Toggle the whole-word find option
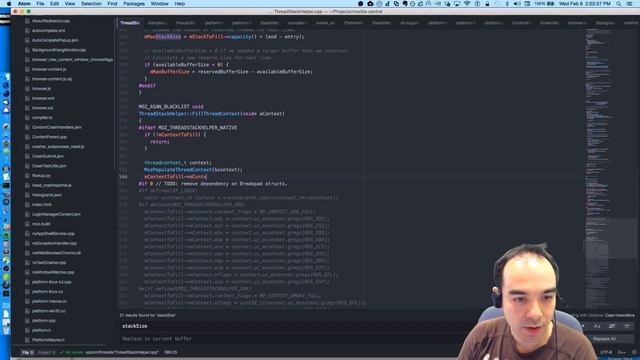 click(627, 326)
